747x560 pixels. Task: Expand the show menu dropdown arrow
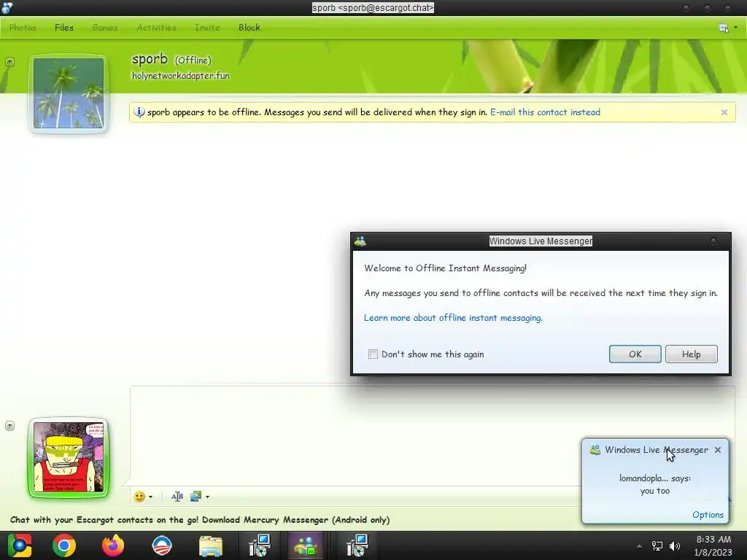click(735, 28)
